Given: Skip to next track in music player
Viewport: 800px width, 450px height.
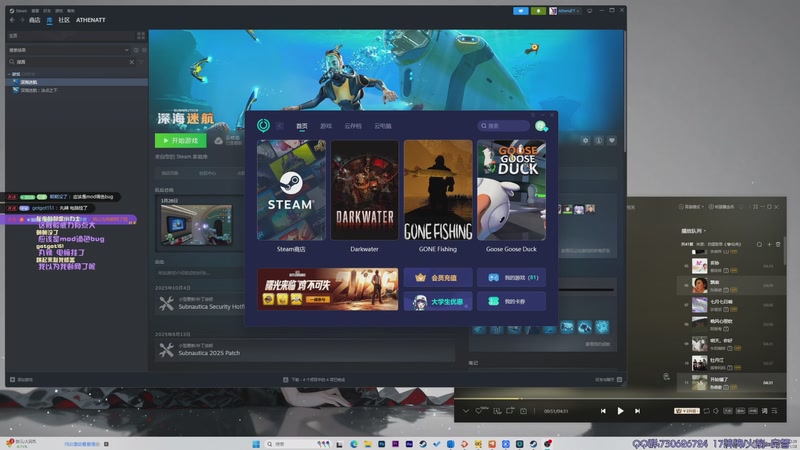Looking at the screenshot, I should point(637,411).
